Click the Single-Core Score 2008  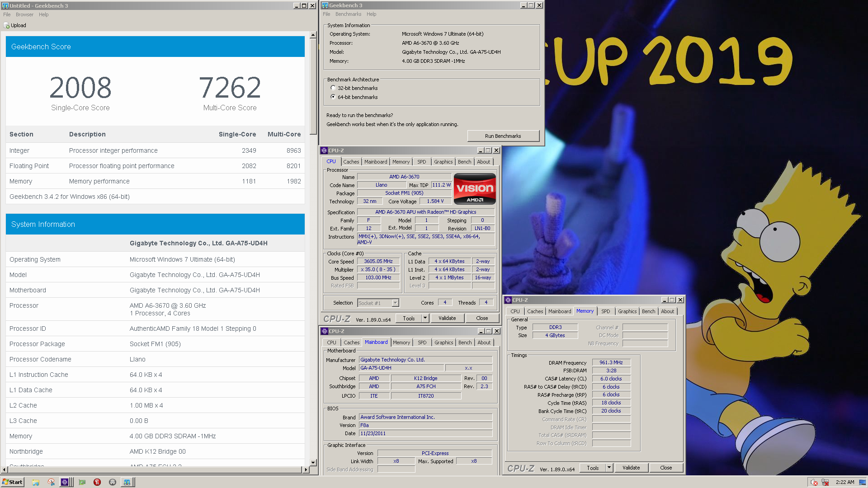click(x=80, y=88)
